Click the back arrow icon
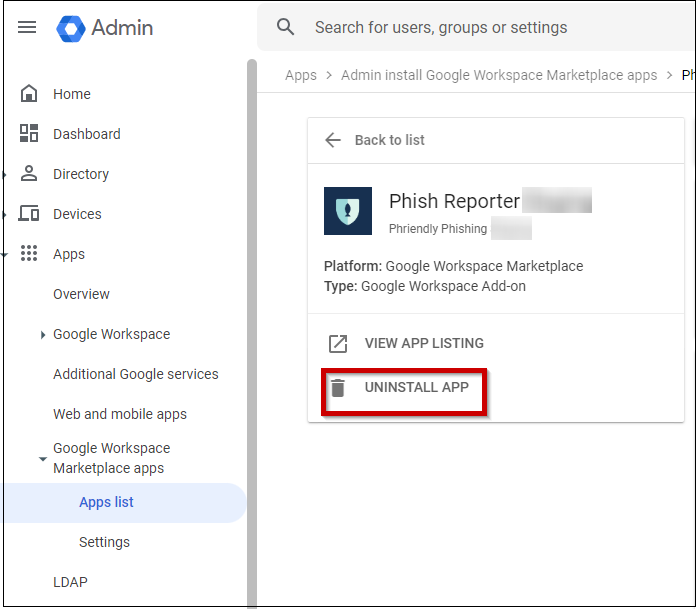Viewport: 700px width, 609px height. click(x=333, y=140)
